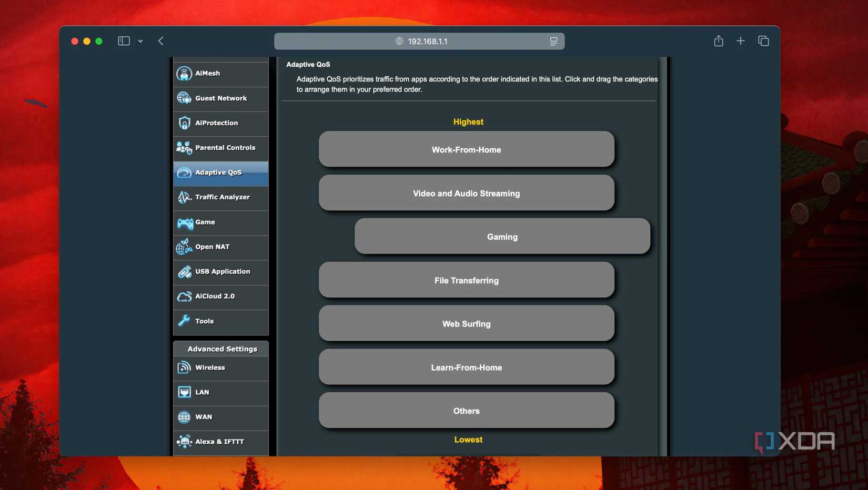Open a new tab with the plus button
Screen dimensions: 868x490
741,40
